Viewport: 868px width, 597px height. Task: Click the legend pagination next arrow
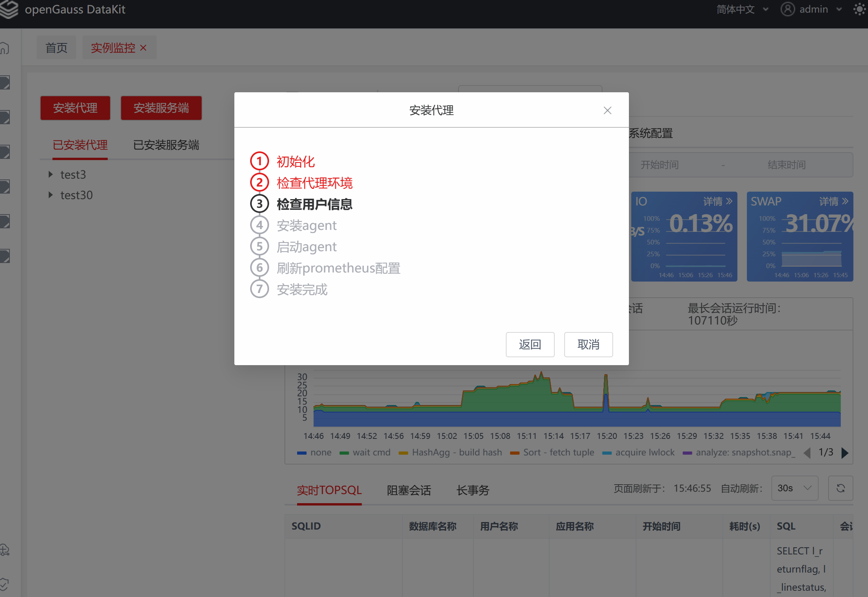(x=845, y=453)
